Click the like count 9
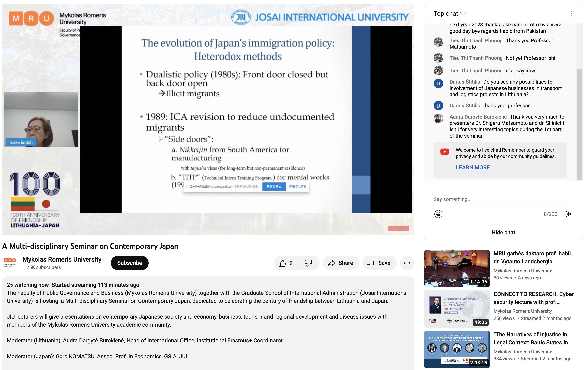The height and width of the screenshot is (370, 588). (291, 263)
